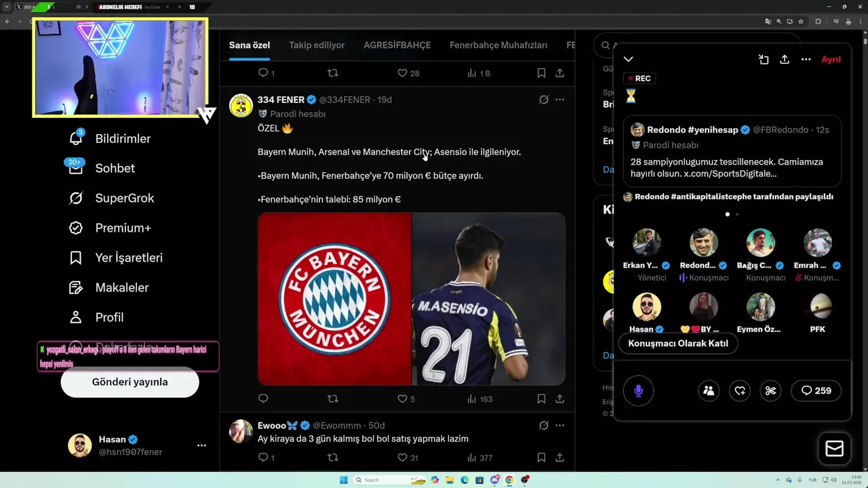Screen dimensions: 868x488
Task: Switch to Sana özel tab
Action: pyautogui.click(x=250, y=45)
